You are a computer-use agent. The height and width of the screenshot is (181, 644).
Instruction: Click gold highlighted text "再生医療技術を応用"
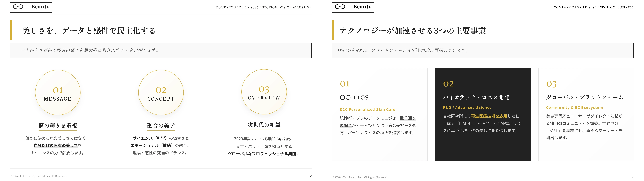(489, 116)
